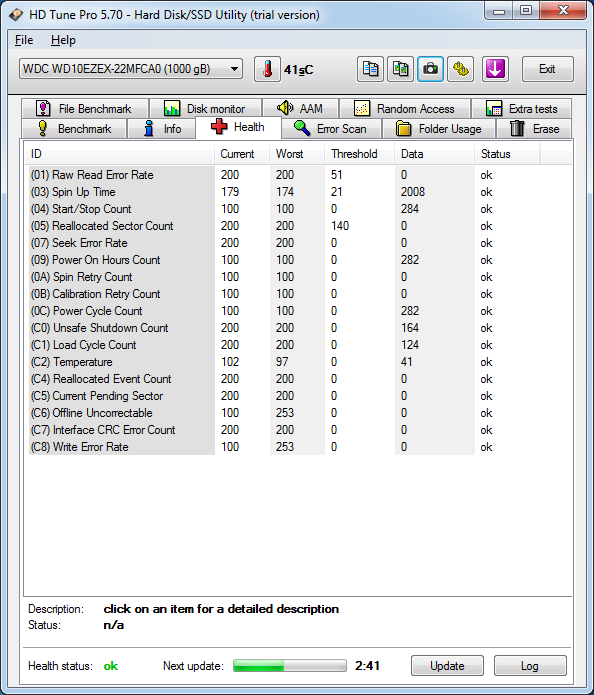Viewport: 594px width, 695px height.
Task: Select the (C8) Write Error Rate row
Action: tap(284, 447)
